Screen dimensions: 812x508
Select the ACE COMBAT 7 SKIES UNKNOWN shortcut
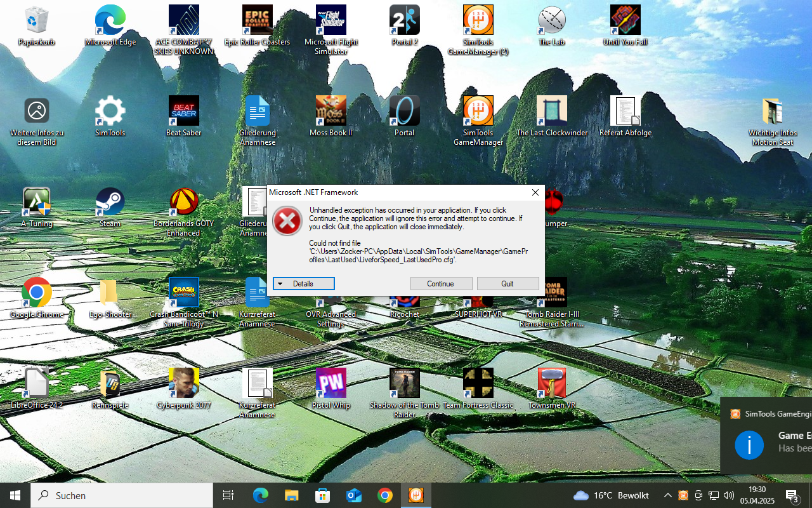184,30
